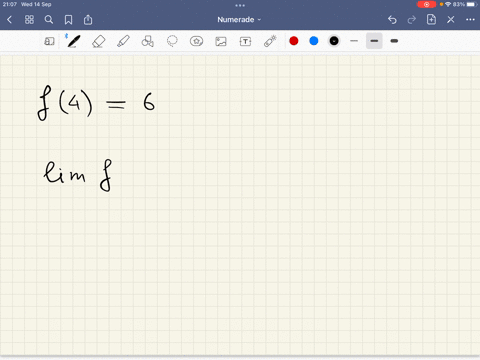Select the Laser pointer tool
Viewport: 480px width, 360px height.
(270, 41)
